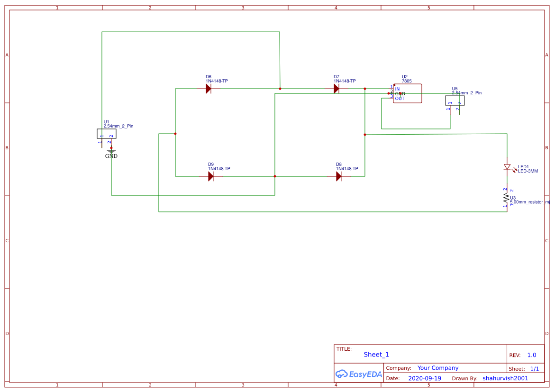555x392 pixels.
Task: Click the D6 reference designator label
Action: click(209, 76)
